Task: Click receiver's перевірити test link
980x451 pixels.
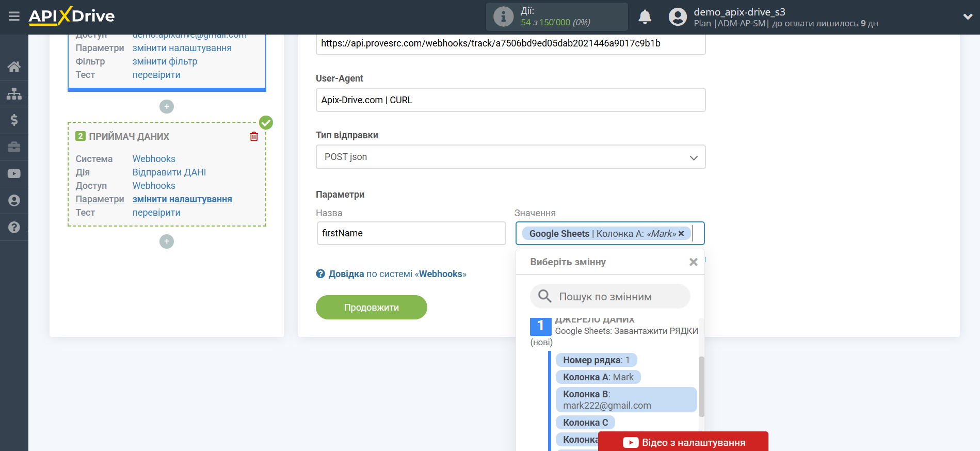Action: pos(156,213)
